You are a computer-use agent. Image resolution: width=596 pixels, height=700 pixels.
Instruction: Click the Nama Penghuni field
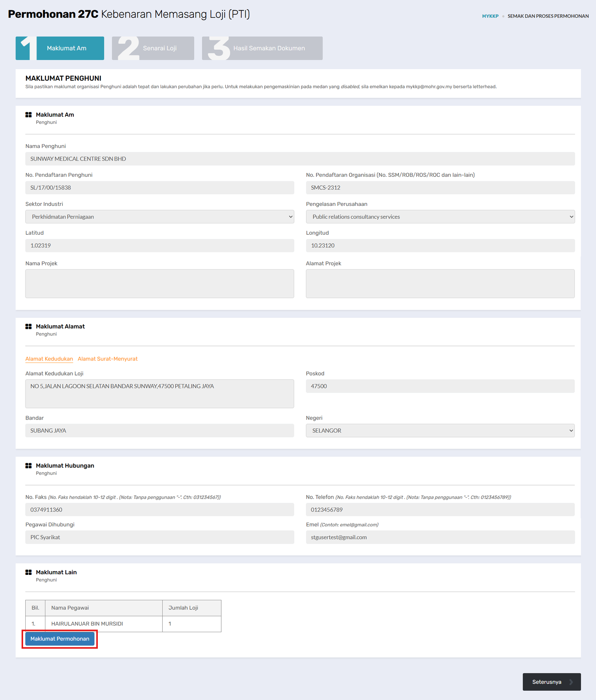pyautogui.click(x=300, y=159)
